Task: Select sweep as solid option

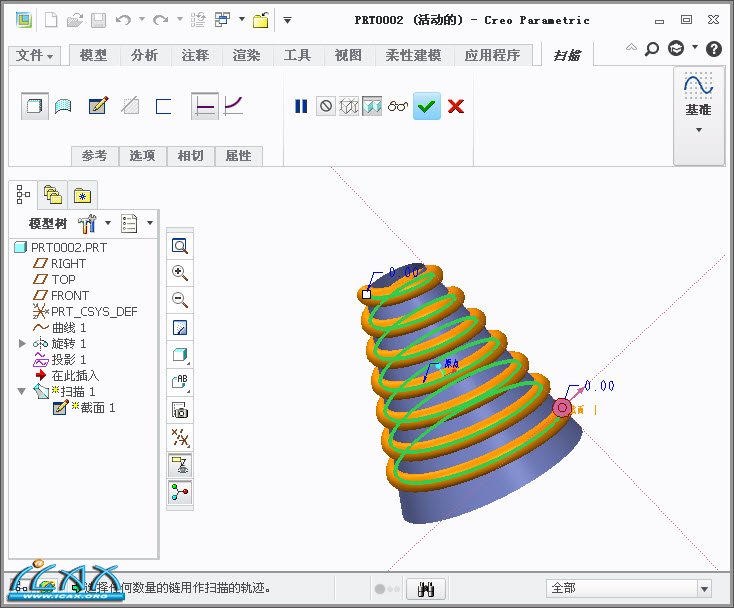Action: 35,105
